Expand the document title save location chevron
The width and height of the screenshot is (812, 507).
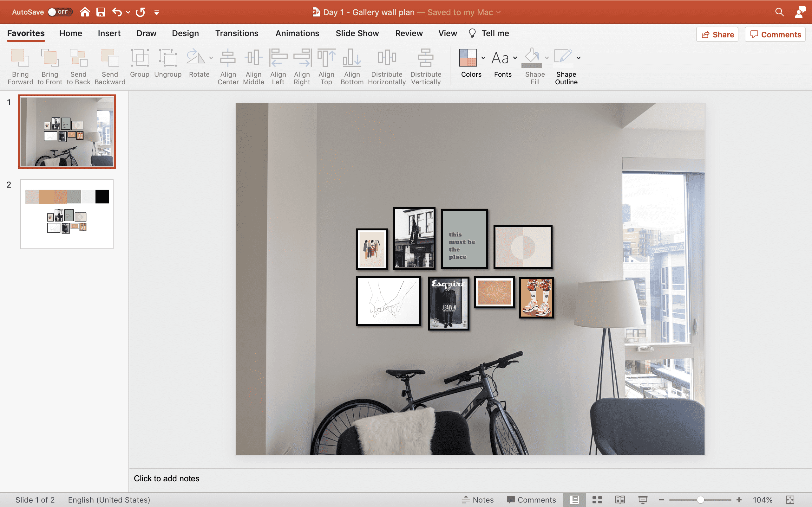click(499, 12)
